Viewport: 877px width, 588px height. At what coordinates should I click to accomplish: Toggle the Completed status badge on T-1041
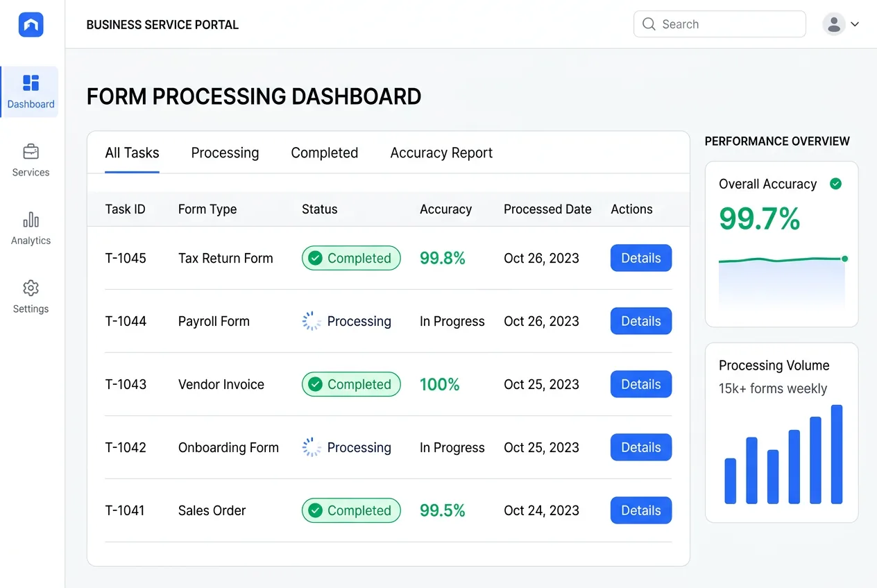pyautogui.click(x=351, y=510)
